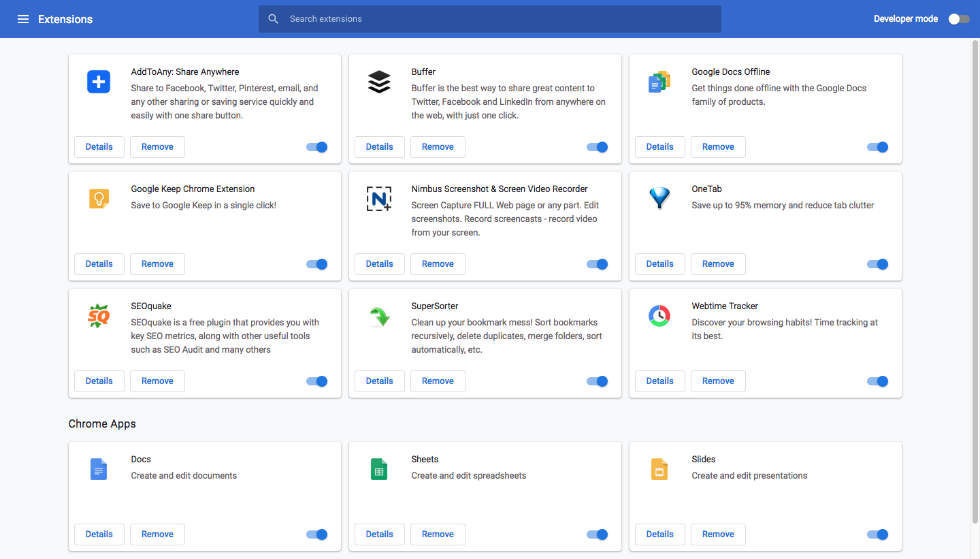Click the Google Docs Offline icon
980x559 pixels.
pos(659,82)
